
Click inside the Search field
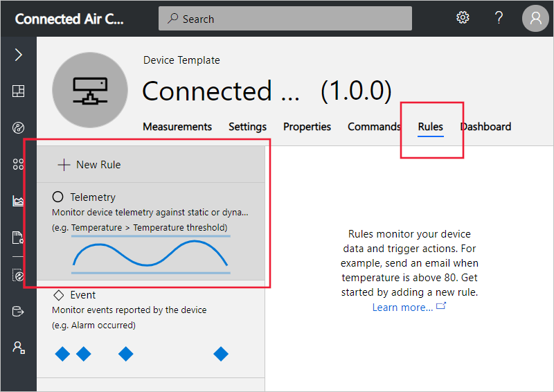[x=285, y=19]
